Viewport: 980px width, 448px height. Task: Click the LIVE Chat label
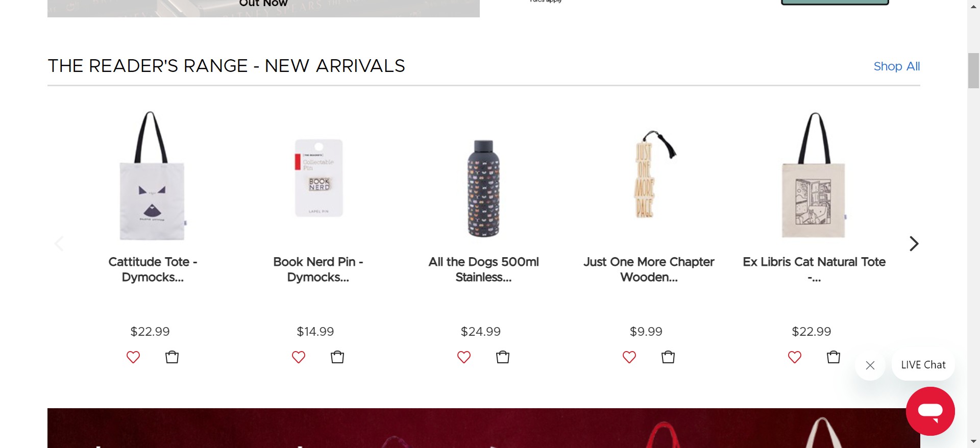click(x=923, y=365)
